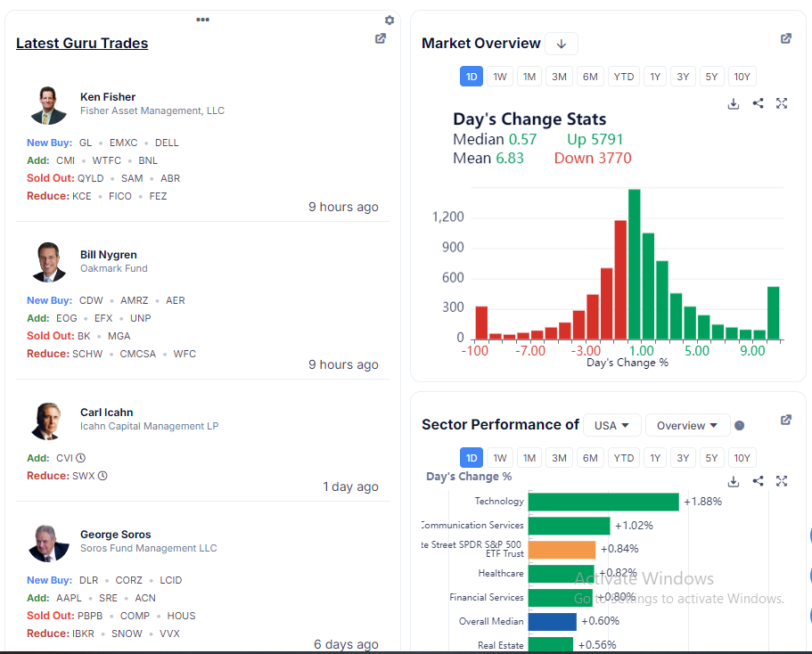Download the Sector Performance chart
Image resolution: width=812 pixels, height=654 pixels.
[734, 481]
